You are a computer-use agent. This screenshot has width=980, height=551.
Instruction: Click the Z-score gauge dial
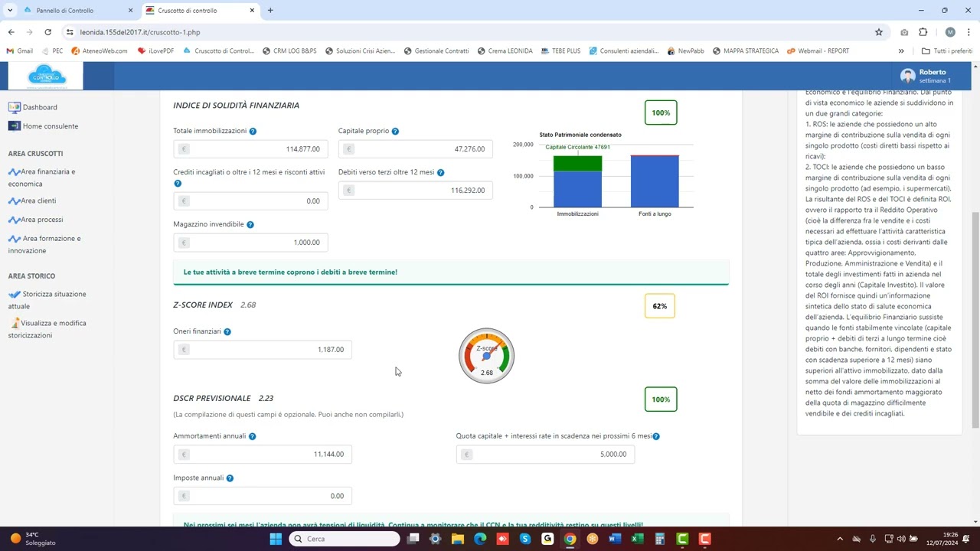coord(486,356)
